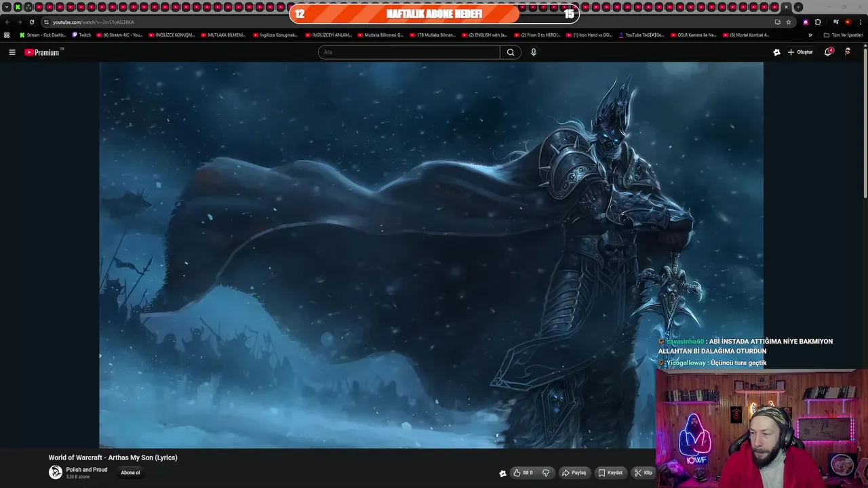The width and height of the screenshot is (868, 488).
Task: Open the Chrome profile avatar
Action: point(848,22)
